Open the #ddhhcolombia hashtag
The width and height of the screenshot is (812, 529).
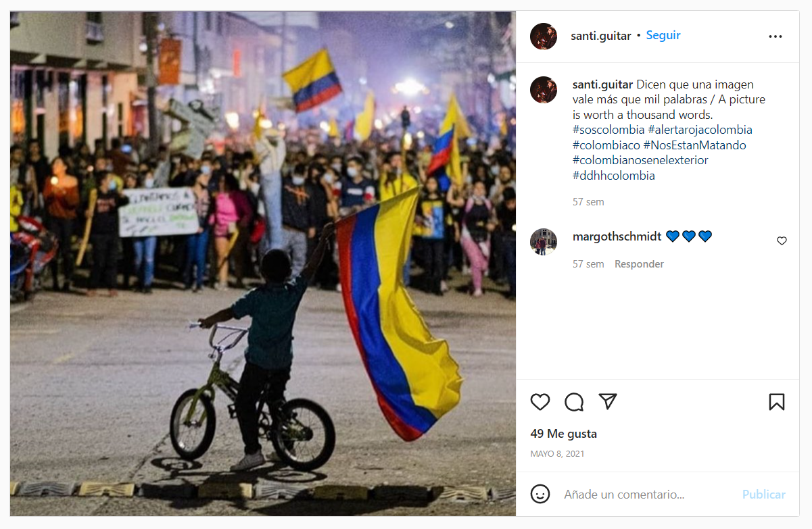(614, 176)
